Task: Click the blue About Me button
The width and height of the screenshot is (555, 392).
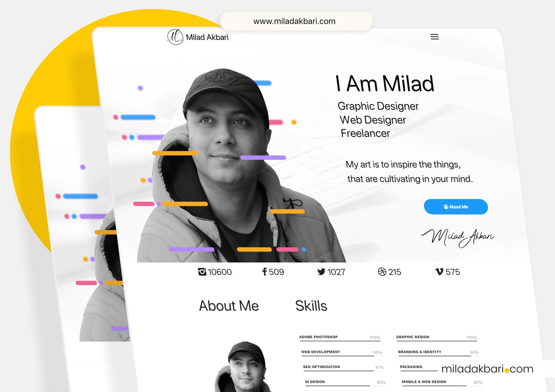Action: (x=456, y=207)
